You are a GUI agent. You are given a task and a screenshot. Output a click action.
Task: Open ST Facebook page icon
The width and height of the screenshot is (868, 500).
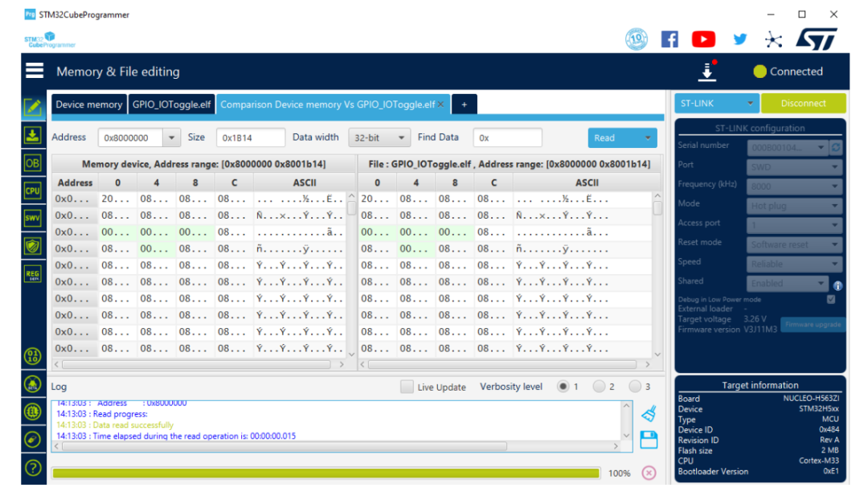(669, 39)
